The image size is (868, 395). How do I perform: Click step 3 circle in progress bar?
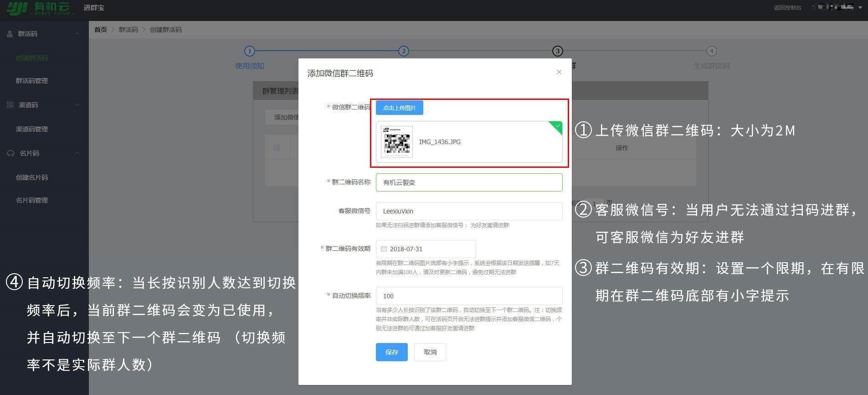pyautogui.click(x=557, y=51)
